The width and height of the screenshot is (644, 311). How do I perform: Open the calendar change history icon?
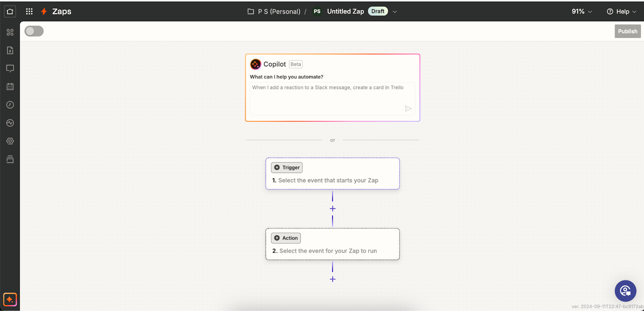[x=10, y=87]
